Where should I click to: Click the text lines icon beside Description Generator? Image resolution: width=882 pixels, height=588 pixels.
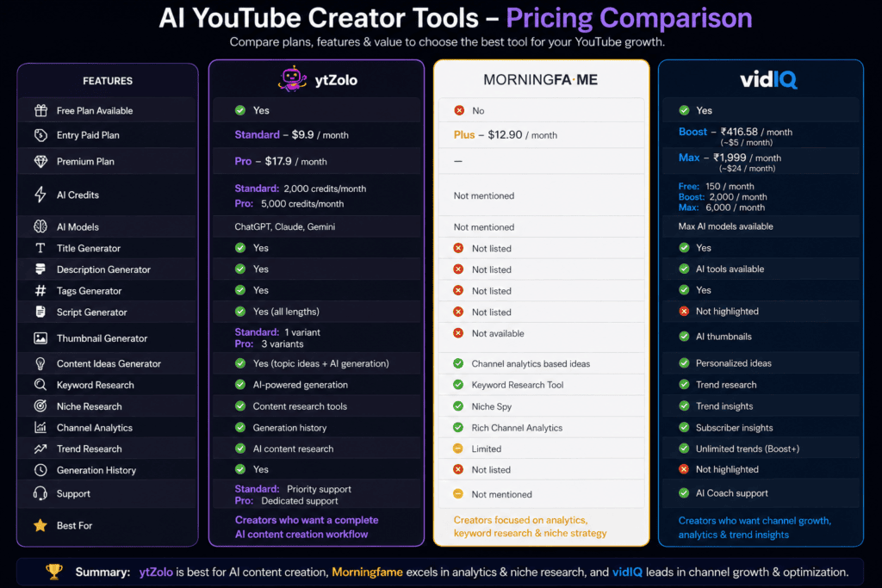pyautogui.click(x=40, y=269)
